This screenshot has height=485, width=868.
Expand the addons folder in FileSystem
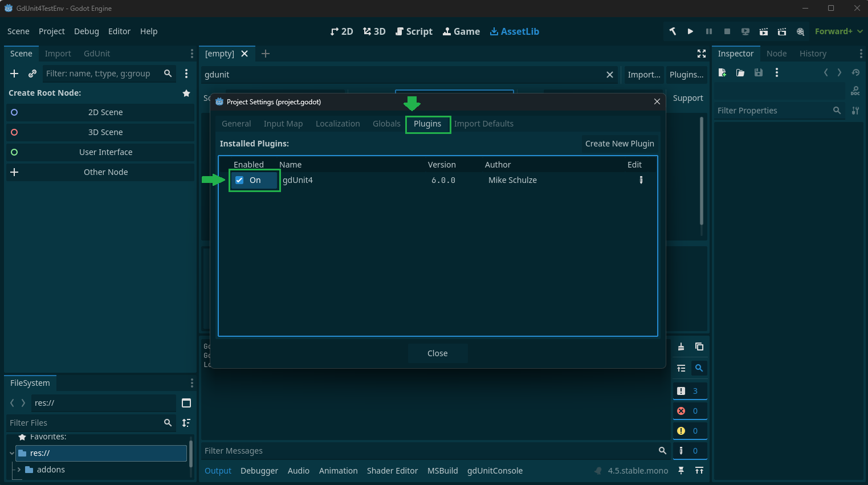click(x=19, y=470)
